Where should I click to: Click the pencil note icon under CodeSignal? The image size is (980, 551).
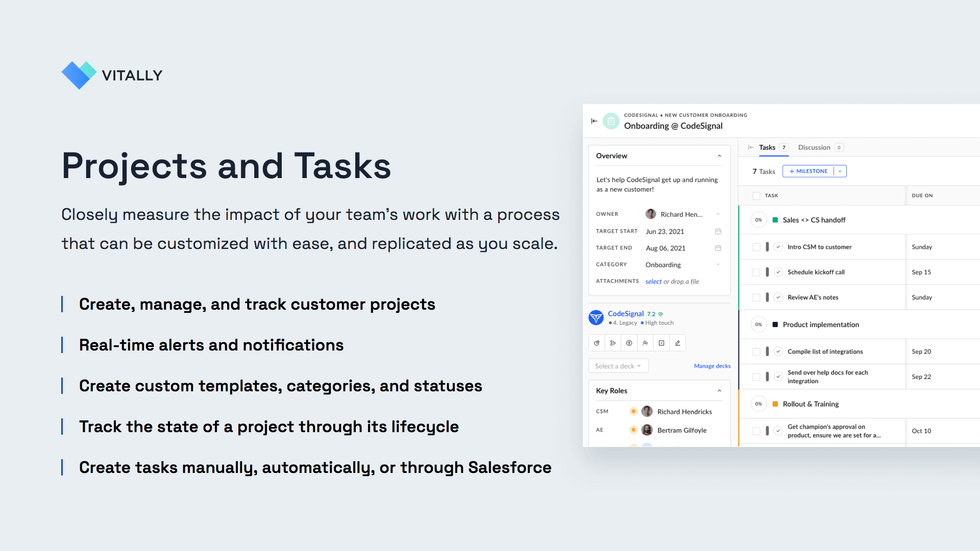tap(677, 343)
